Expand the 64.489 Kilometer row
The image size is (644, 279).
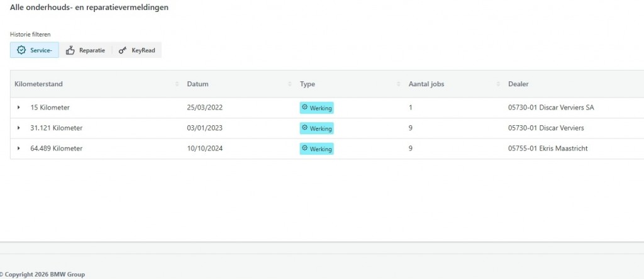pyautogui.click(x=19, y=149)
